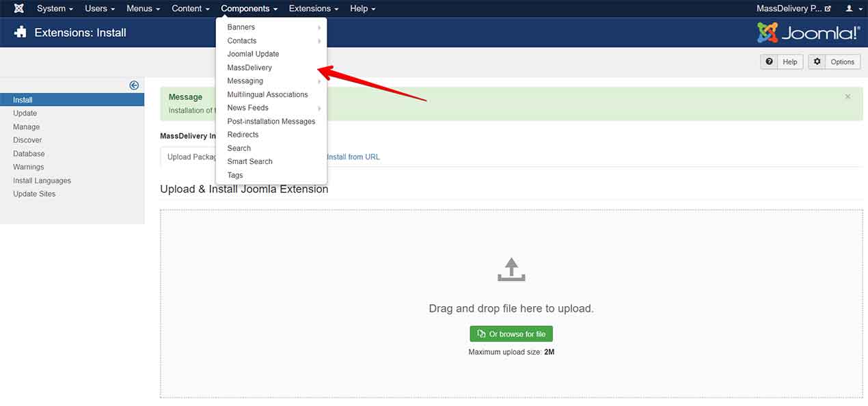Click the drag and drop upload area
868x406 pixels.
click(511, 369)
